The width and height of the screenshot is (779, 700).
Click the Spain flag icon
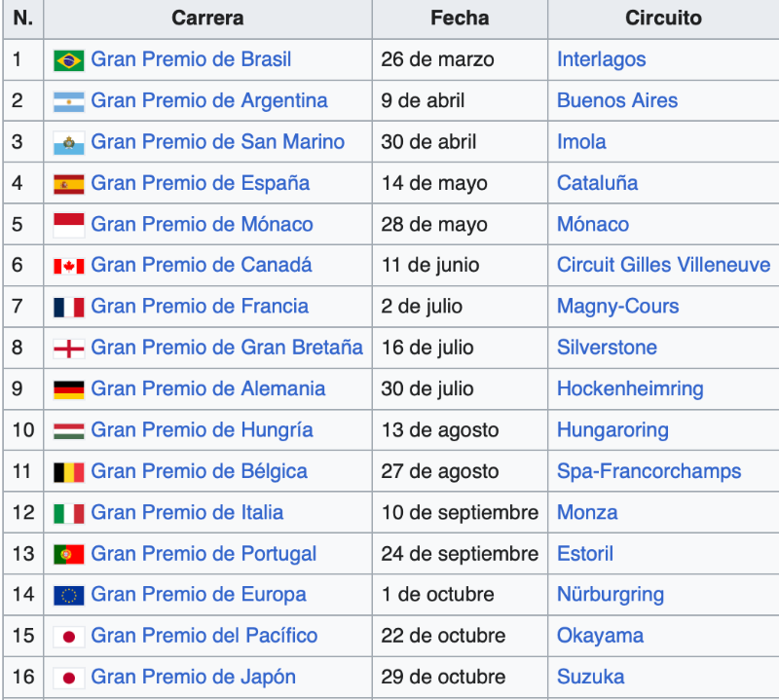point(68,184)
